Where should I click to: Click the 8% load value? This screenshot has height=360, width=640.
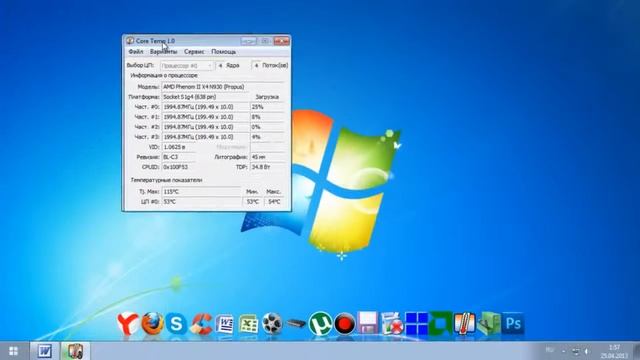point(267,117)
